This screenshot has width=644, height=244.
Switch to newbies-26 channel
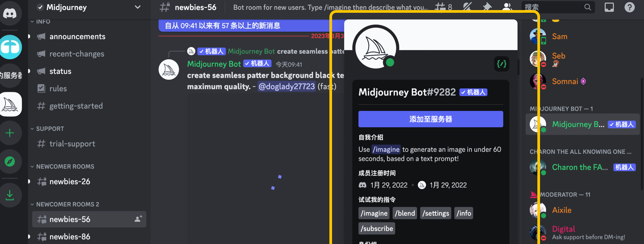tap(89, 181)
